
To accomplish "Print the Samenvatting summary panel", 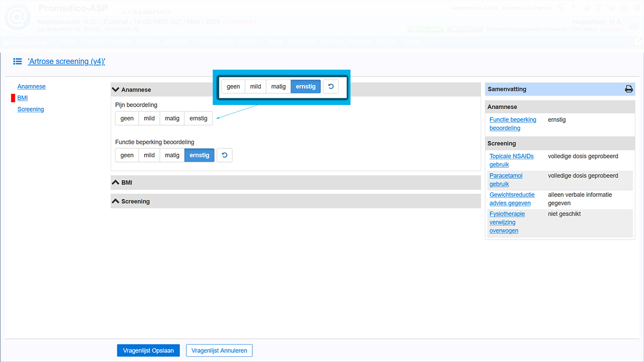I will click(x=629, y=89).
